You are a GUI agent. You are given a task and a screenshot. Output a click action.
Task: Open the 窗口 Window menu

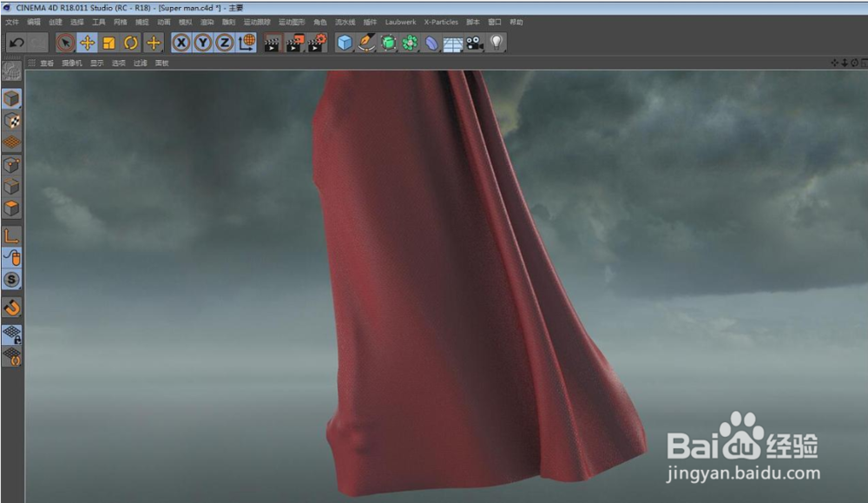495,23
